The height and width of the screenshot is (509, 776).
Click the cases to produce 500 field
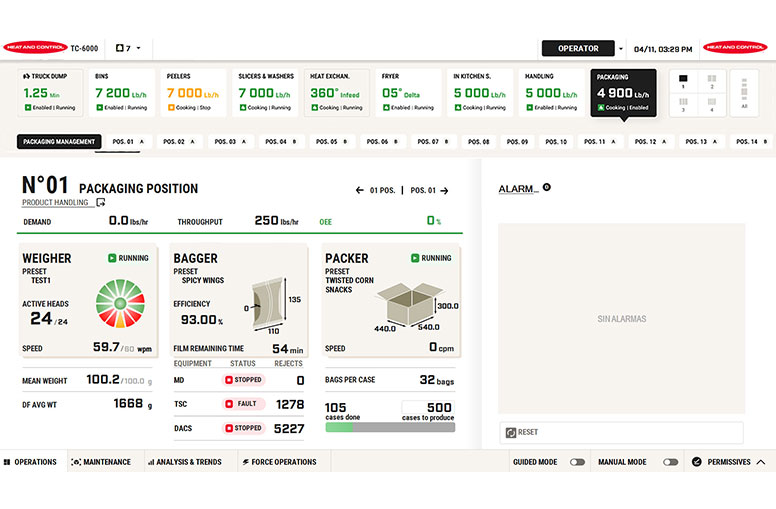coord(428,407)
